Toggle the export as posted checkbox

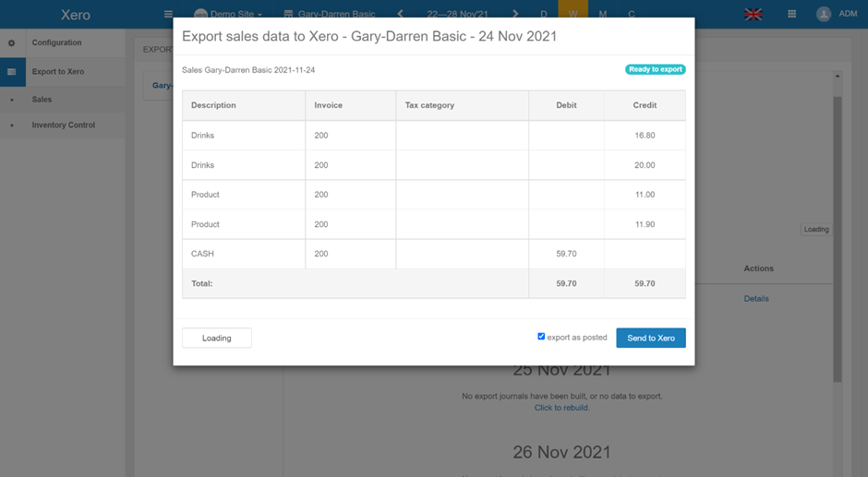tap(541, 337)
